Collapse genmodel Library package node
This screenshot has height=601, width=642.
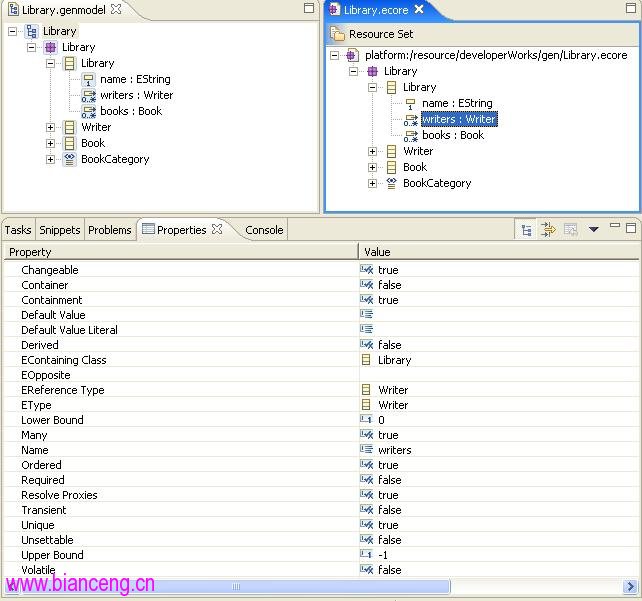32,47
